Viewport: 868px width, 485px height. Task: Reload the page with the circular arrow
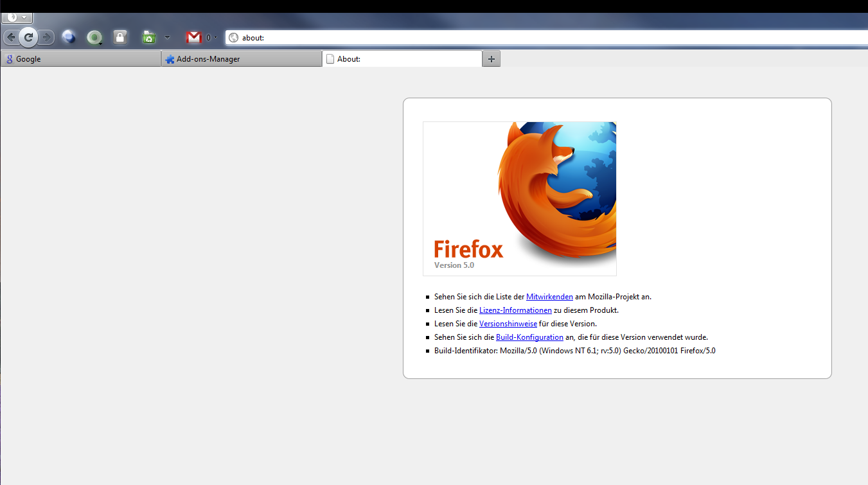28,37
